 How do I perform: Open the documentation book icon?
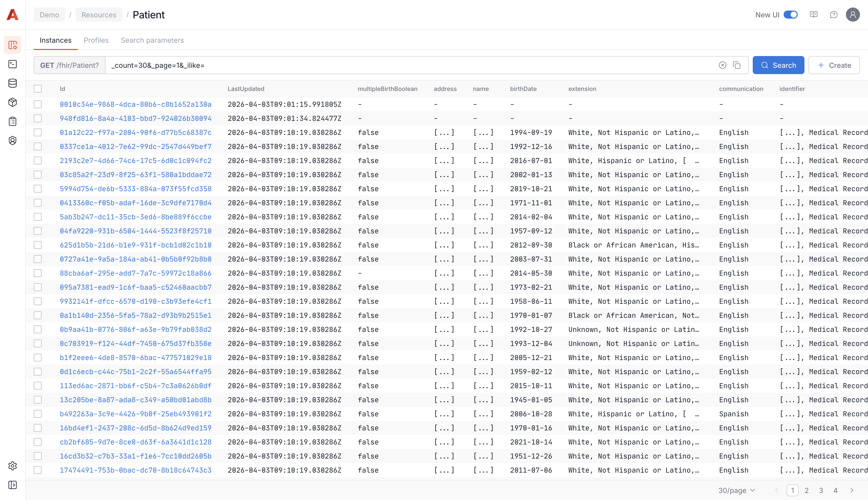(814, 14)
